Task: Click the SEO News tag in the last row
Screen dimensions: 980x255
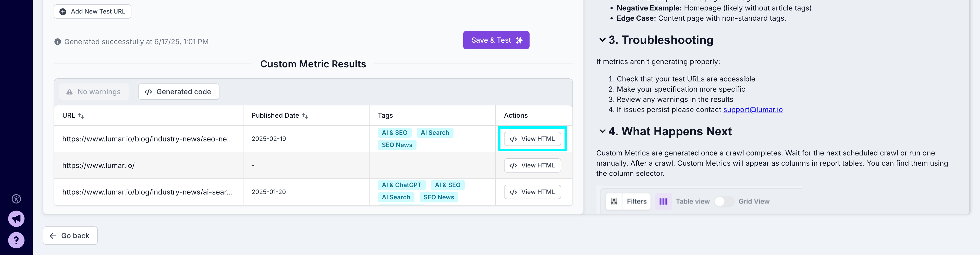Action: click(439, 197)
